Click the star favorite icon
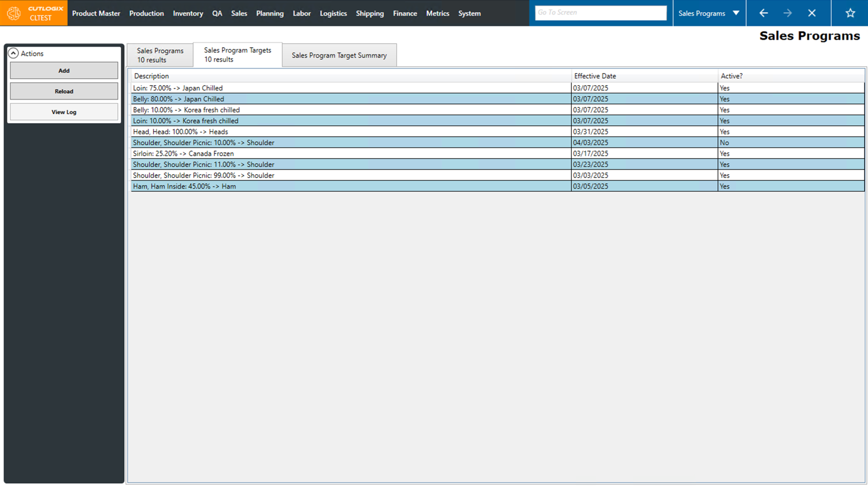The image size is (868, 486). [x=850, y=13]
